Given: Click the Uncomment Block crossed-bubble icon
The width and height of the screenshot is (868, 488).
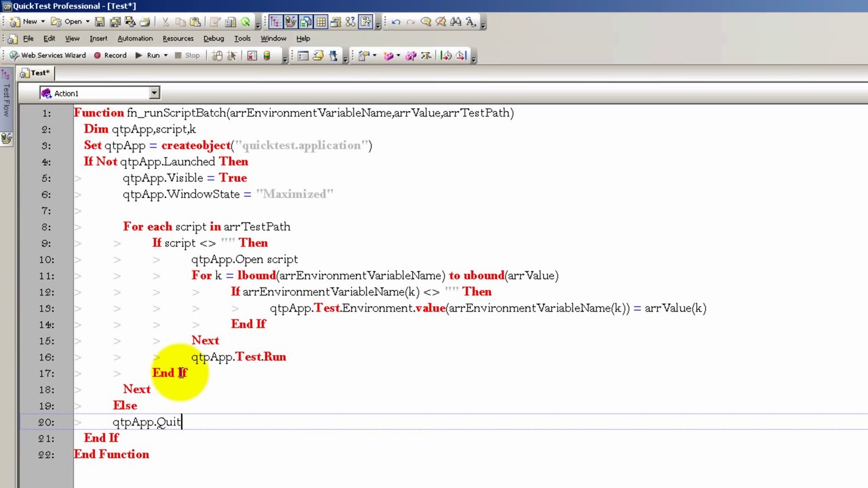Looking at the screenshot, I should click(441, 22).
